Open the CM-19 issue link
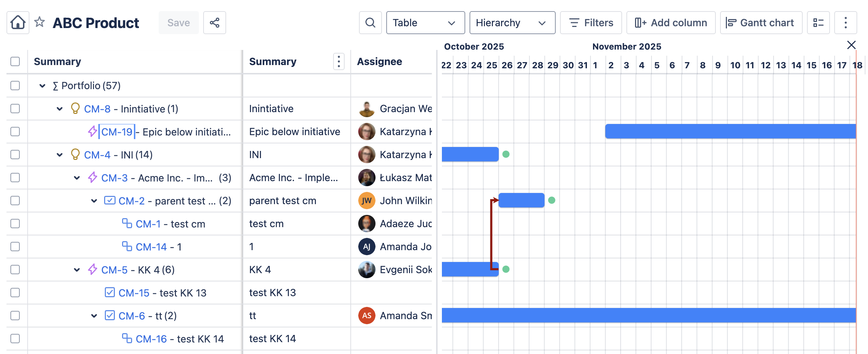The height and width of the screenshot is (354, 868). pyautogui.click(x=117, y=132)
